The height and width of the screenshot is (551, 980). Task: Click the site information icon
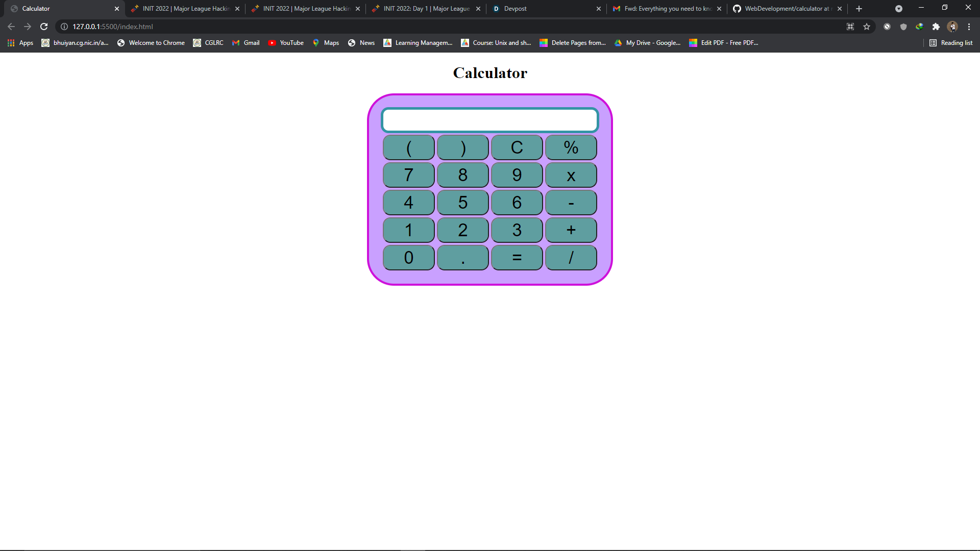[x=64, y=27]
